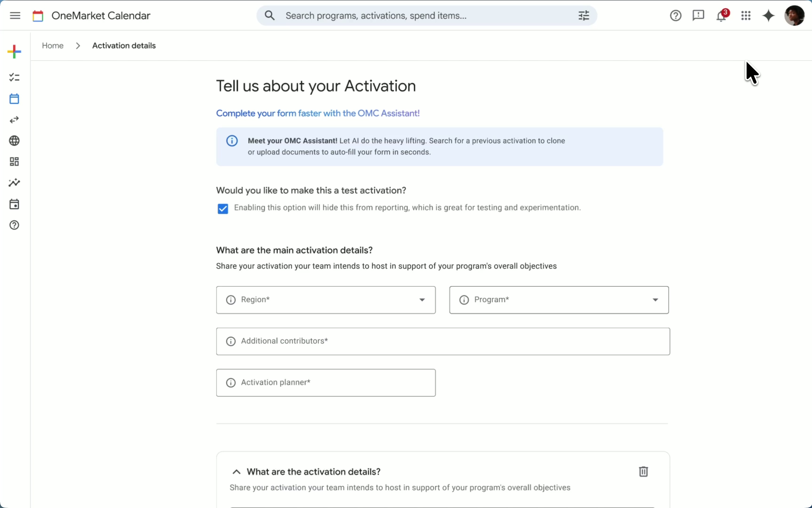Screen dimensions: 812x508
Task: Collapse the activation details section
Action: click(x=237, y=472)
